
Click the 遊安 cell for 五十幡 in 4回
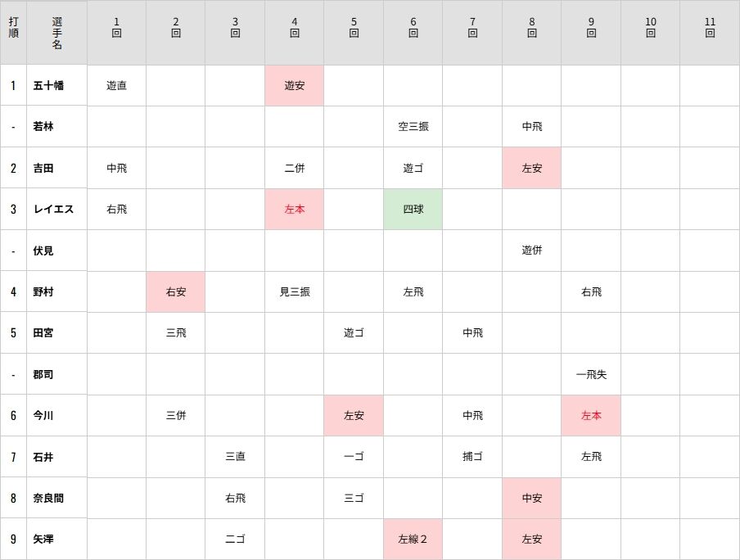click(x=294, y=85)
